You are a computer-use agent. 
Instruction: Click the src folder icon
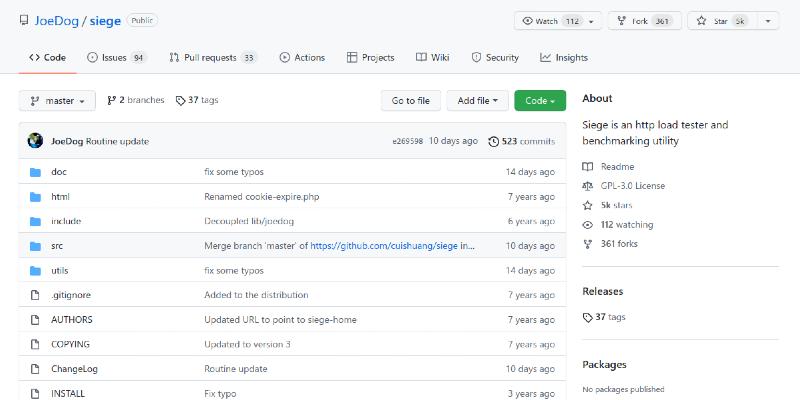pyautogui.click(x=35, y=246)
